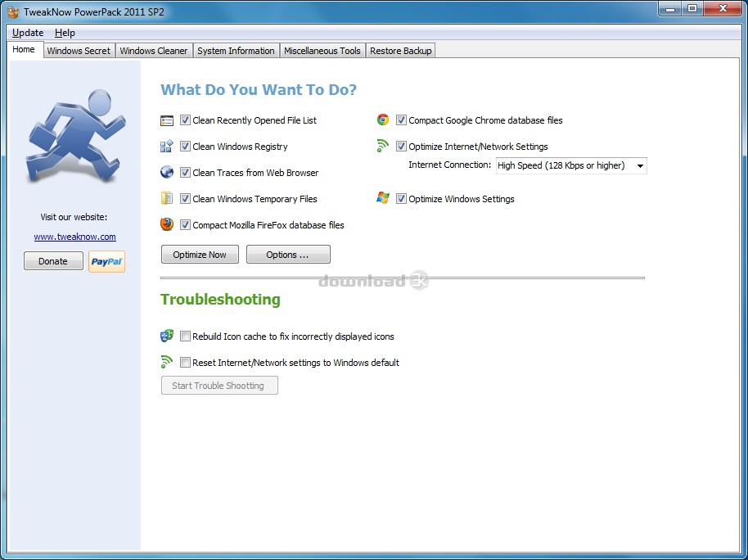Open the Options ... dialog
Screen dimensions: 748x560
[x=288, y=255]
